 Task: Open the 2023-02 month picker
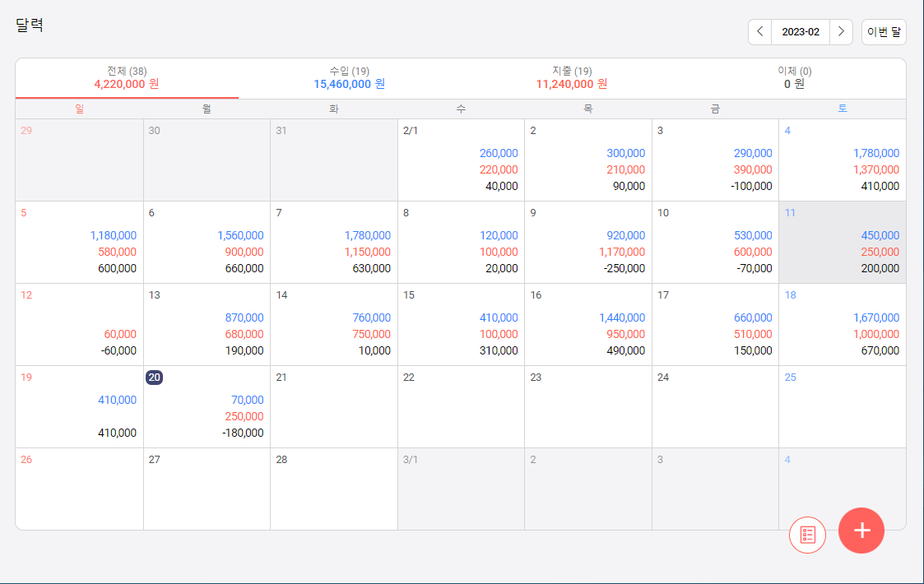tap(801, 32)
